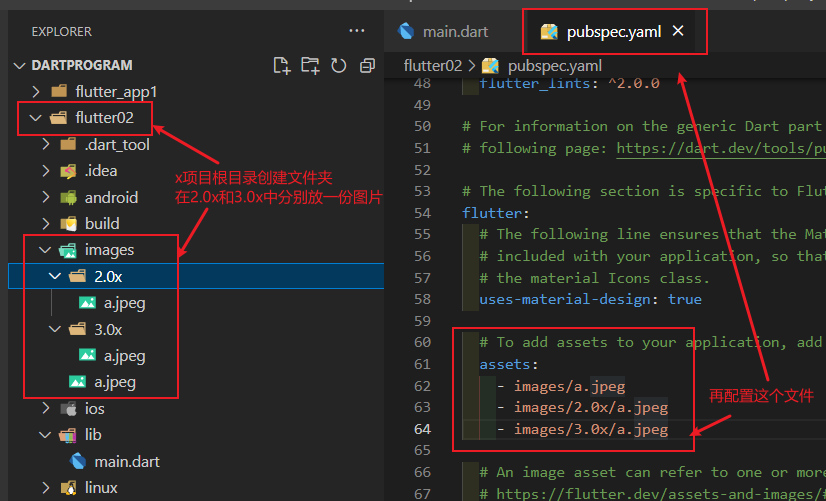Collapse the images folder
Viewport: 826px width, 501px height.
(45, 250)
